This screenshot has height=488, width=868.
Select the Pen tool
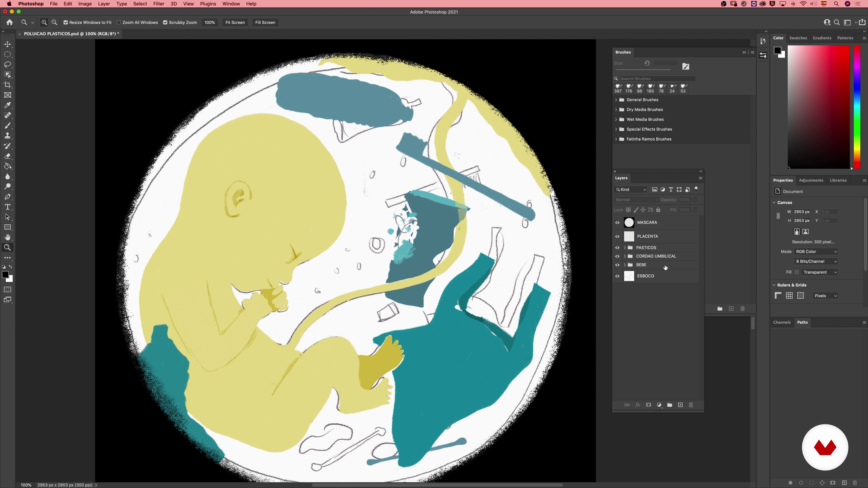coord(7,197)
